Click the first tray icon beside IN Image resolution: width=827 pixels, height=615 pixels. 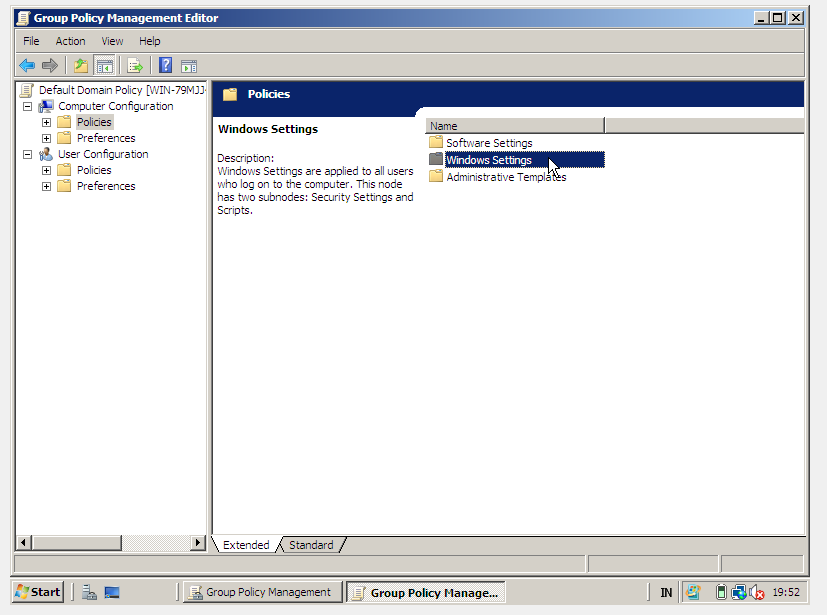(x=693, y=592)
